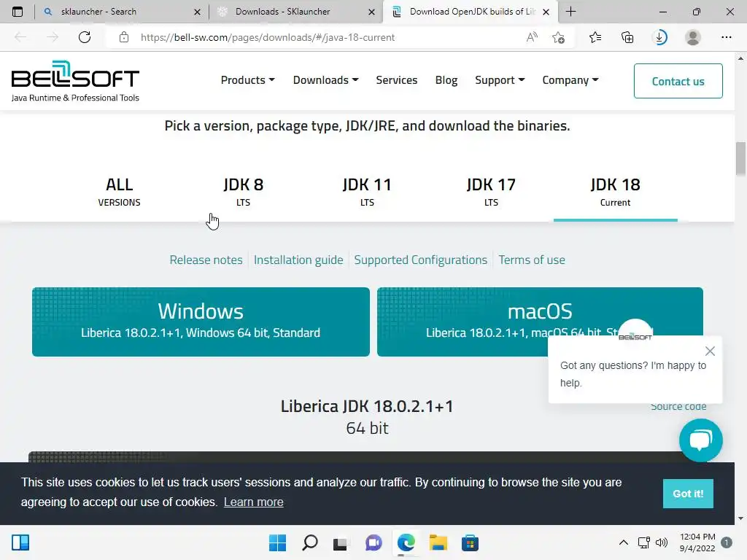Accept cookies with Got it! button

pos(688,494)
